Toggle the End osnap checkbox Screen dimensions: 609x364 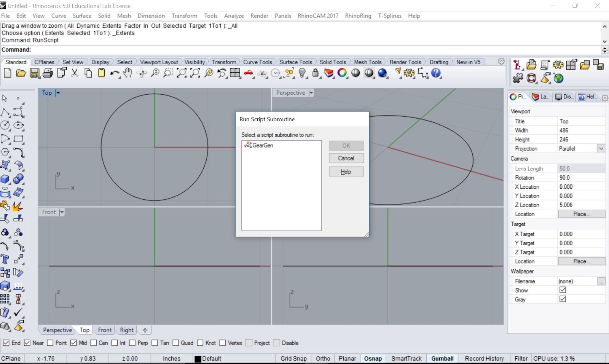click(6, 343)
